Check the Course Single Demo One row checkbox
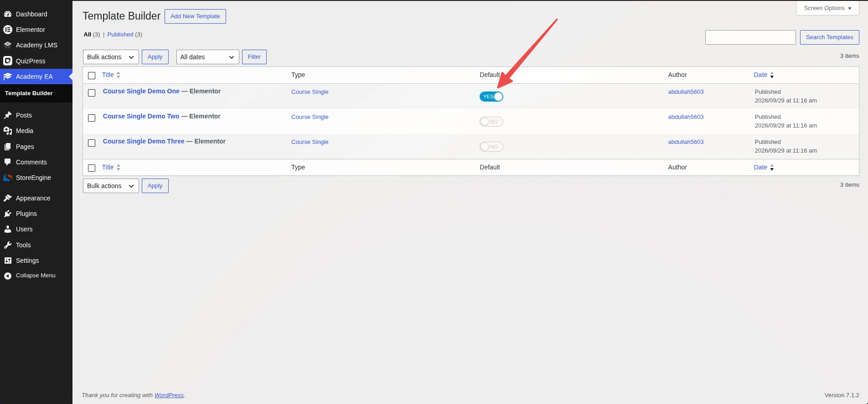 (x=92, y=93)
